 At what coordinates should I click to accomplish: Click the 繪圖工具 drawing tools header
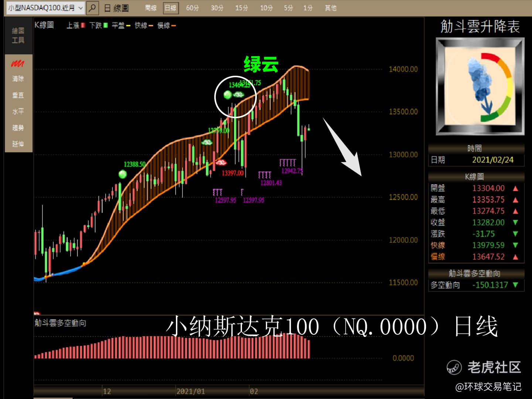(x=18, y=35)
